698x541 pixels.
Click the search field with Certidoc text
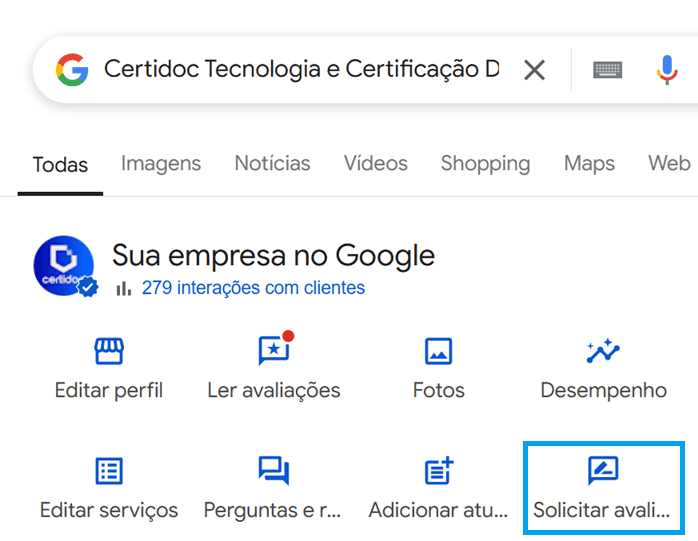point(301,69)
